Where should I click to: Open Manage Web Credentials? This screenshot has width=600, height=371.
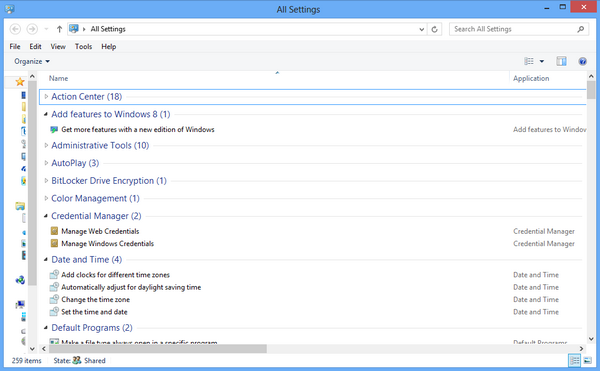point(100,231)
